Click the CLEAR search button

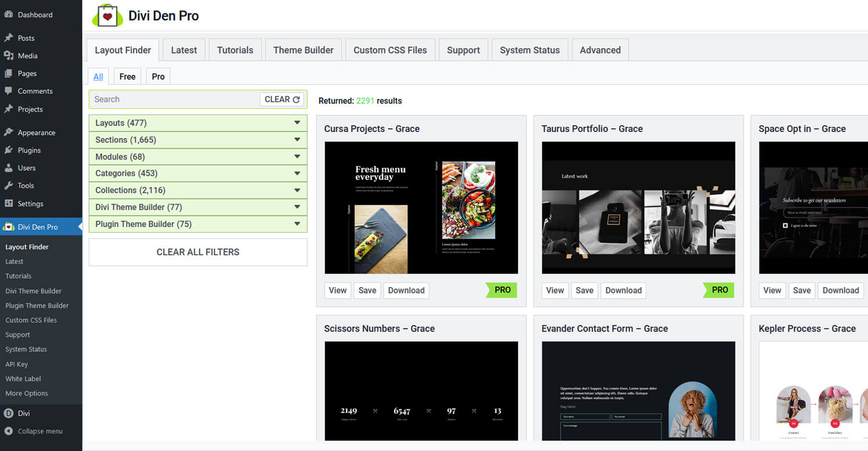coord(282,99)
